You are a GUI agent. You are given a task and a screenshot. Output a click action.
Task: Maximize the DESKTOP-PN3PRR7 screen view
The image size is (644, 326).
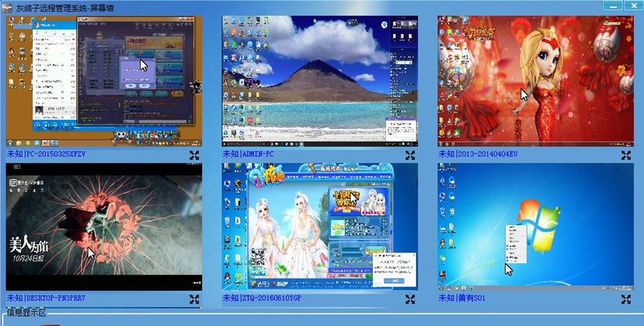point(194,299)
